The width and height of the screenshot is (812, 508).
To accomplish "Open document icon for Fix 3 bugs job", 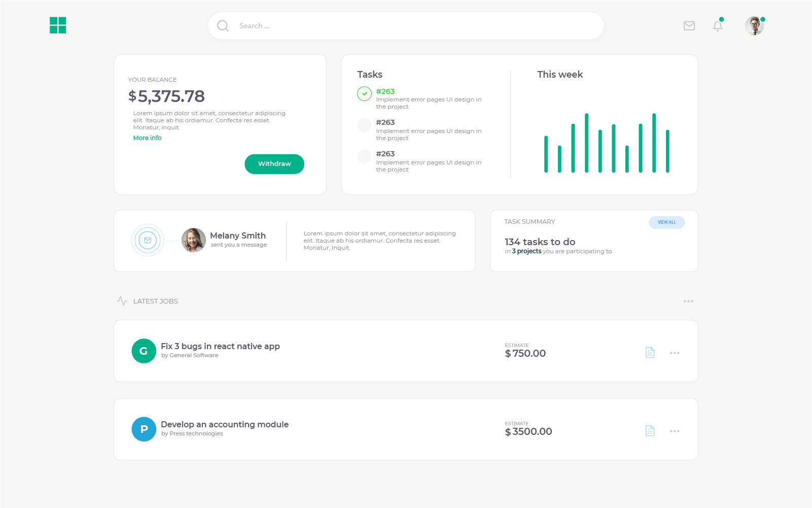I will click(650, 353).
